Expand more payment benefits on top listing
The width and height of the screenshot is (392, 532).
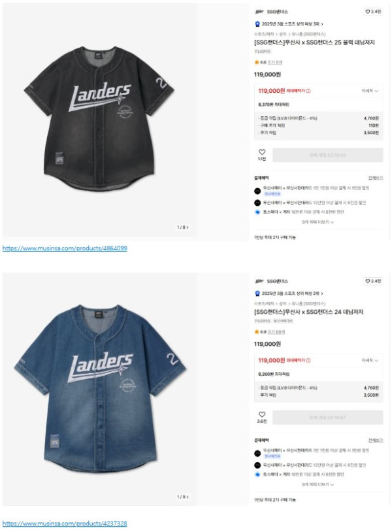point(318,222)
